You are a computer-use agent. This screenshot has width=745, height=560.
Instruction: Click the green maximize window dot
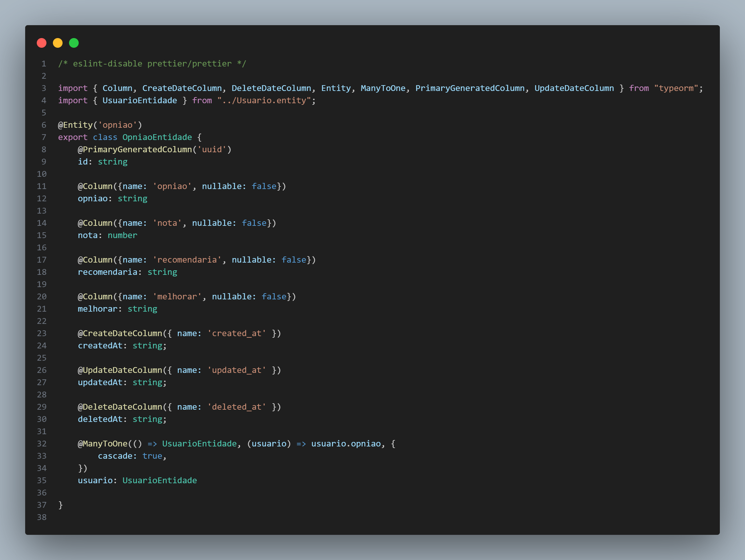coord(74,43)
